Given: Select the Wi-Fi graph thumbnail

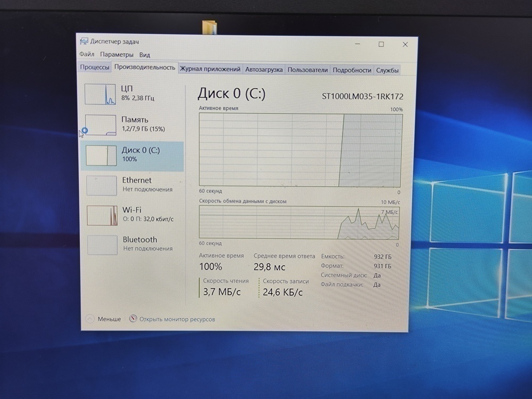Looking at the screenshot, I should pyautogui.click(x=102, y=215).
